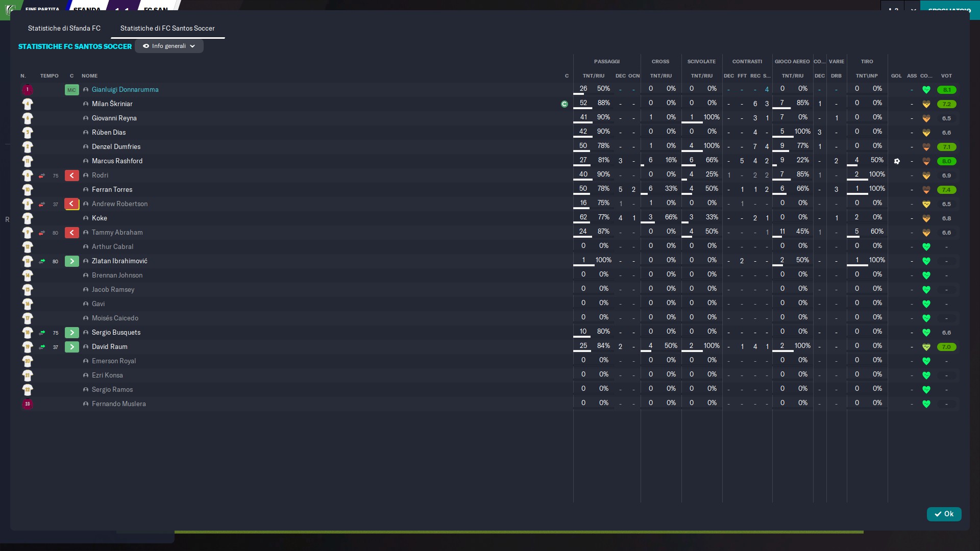This screenshot has height=551, width=980.
Task: Click Marcus Rashford's goal ball icon
Action: pyautogui.click(x=897, y=161)
